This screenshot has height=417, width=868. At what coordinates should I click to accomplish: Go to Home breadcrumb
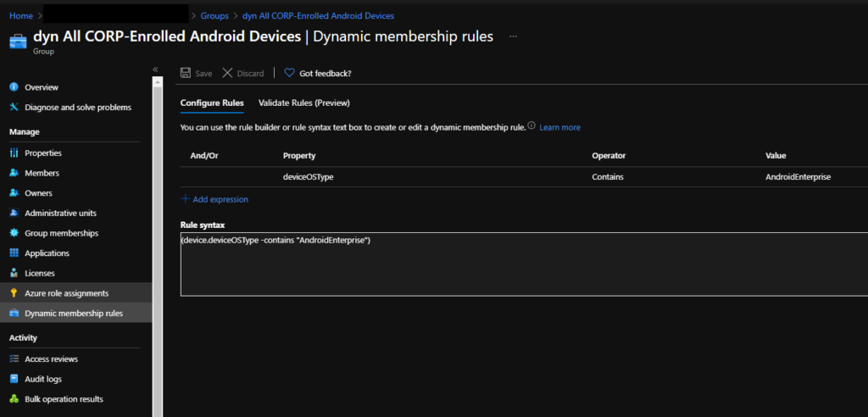(x=21, y=15)
